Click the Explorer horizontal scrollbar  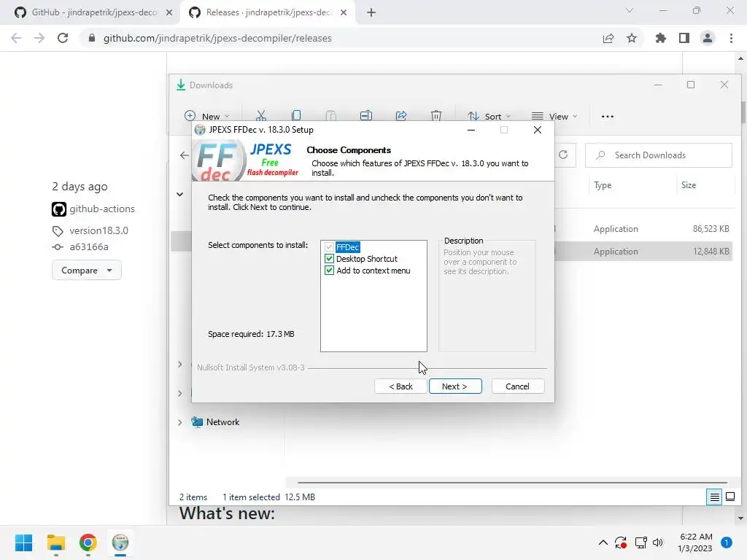click(512, 483)
